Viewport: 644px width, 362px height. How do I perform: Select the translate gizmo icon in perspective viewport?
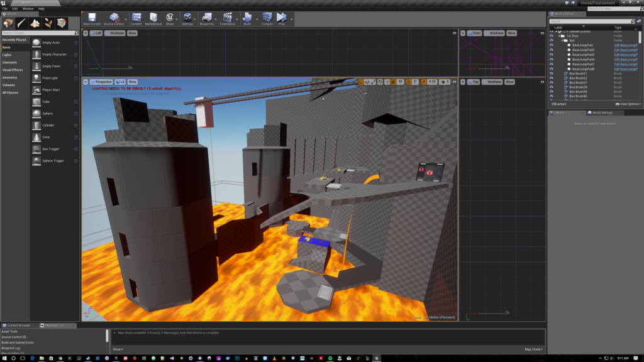(361, 82)
